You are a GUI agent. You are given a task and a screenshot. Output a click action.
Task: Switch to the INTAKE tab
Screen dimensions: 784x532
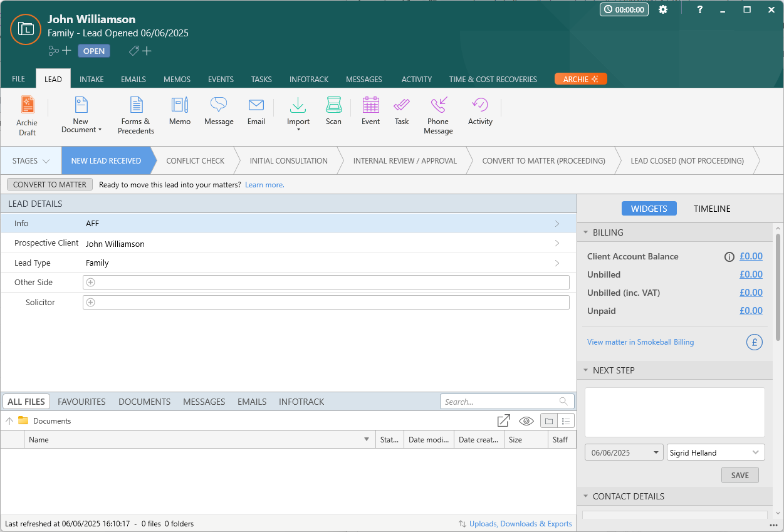coord(91,79)
